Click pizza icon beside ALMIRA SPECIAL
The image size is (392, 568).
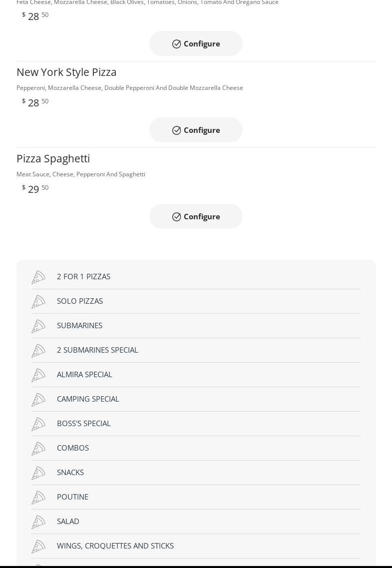click(x=38, y=375)
